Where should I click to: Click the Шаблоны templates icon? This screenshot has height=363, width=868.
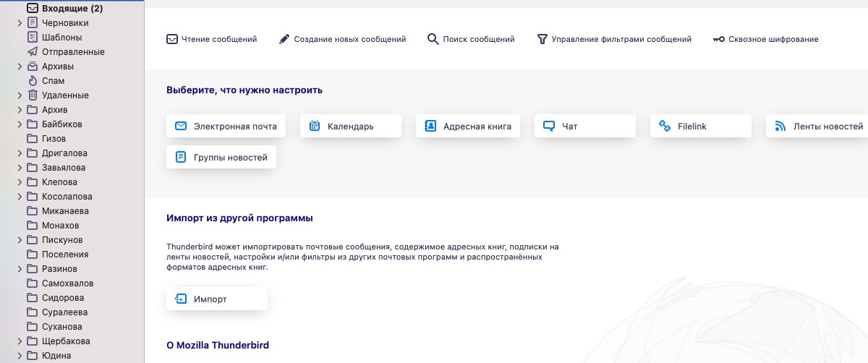[x=33, y=38]
